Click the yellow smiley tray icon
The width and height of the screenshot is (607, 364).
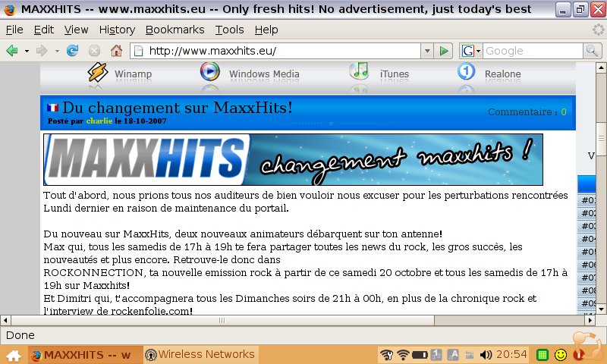click(x=561, y=355)
